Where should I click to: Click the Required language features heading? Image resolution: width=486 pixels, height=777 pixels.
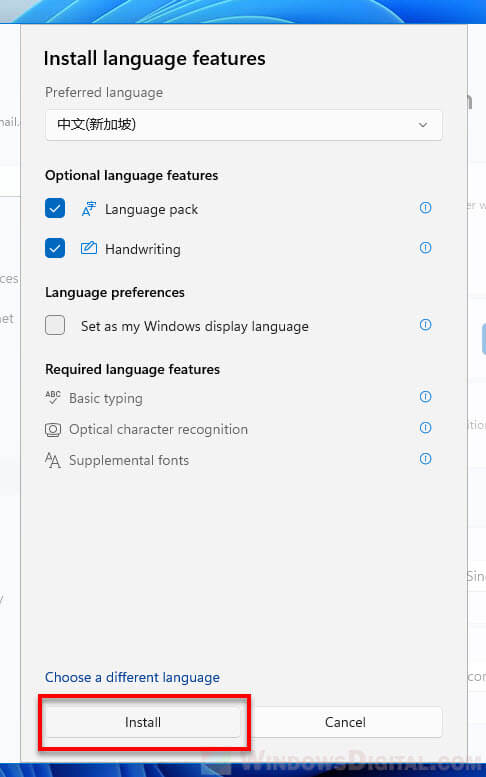click(132, 369)
